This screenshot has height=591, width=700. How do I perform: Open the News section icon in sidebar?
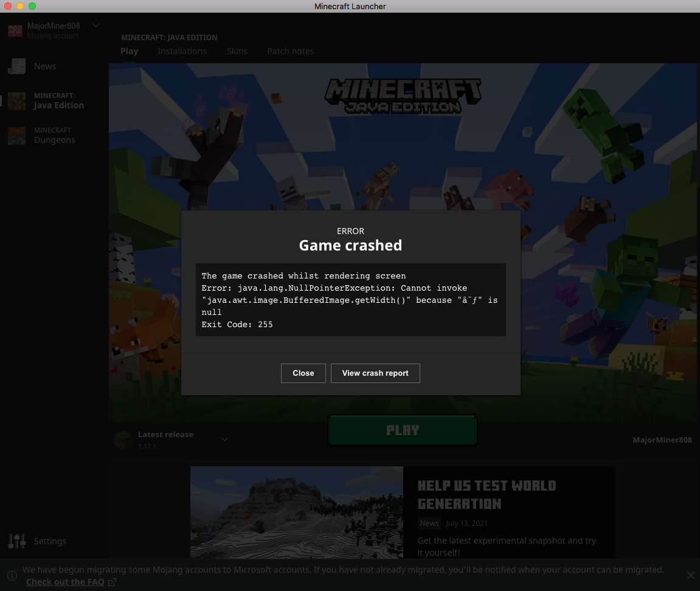[x=16, y=66]
